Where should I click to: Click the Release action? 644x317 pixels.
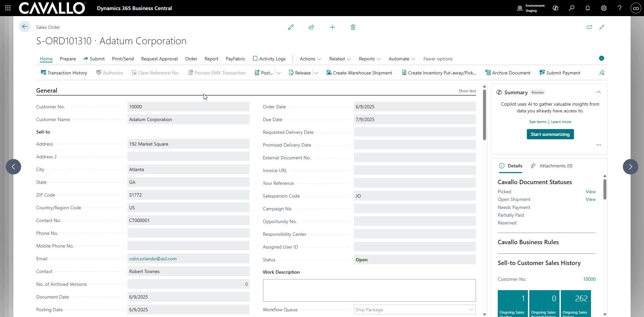tap(300, 73)
